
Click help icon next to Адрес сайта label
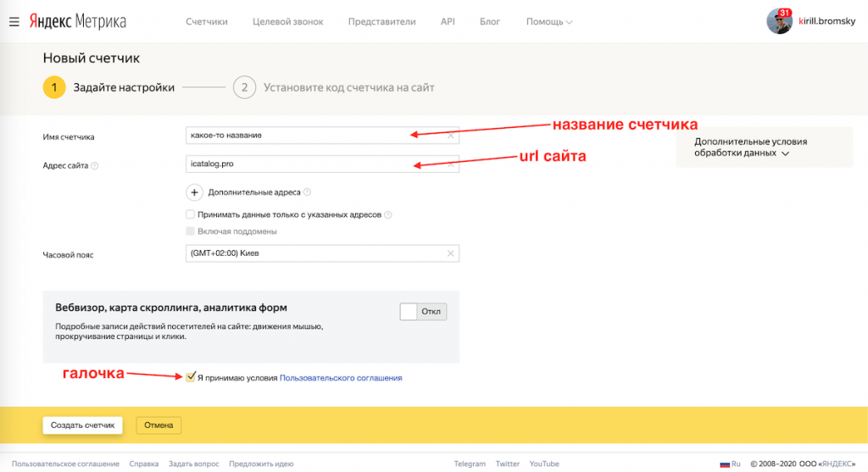95,166
